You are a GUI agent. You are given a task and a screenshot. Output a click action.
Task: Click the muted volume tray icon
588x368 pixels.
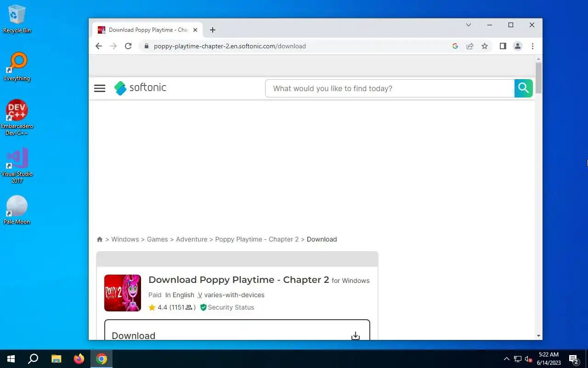tap(528, 359)
